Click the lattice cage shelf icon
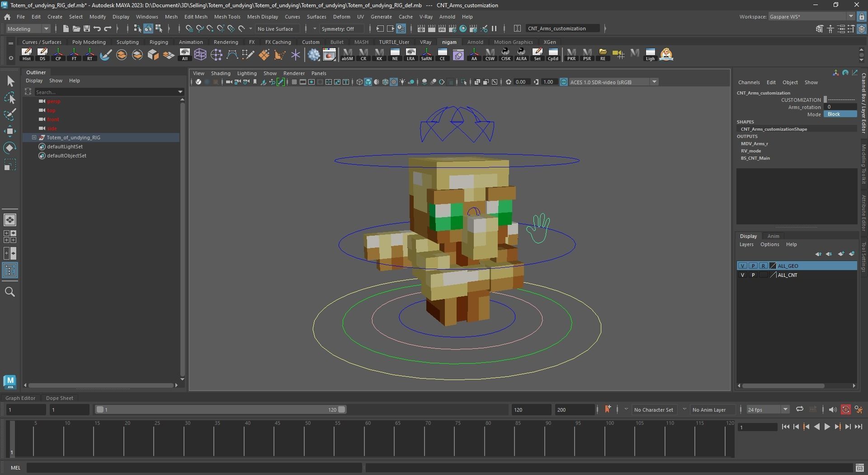This screenshot has height=475, width=868. click(x=200, y=55)
